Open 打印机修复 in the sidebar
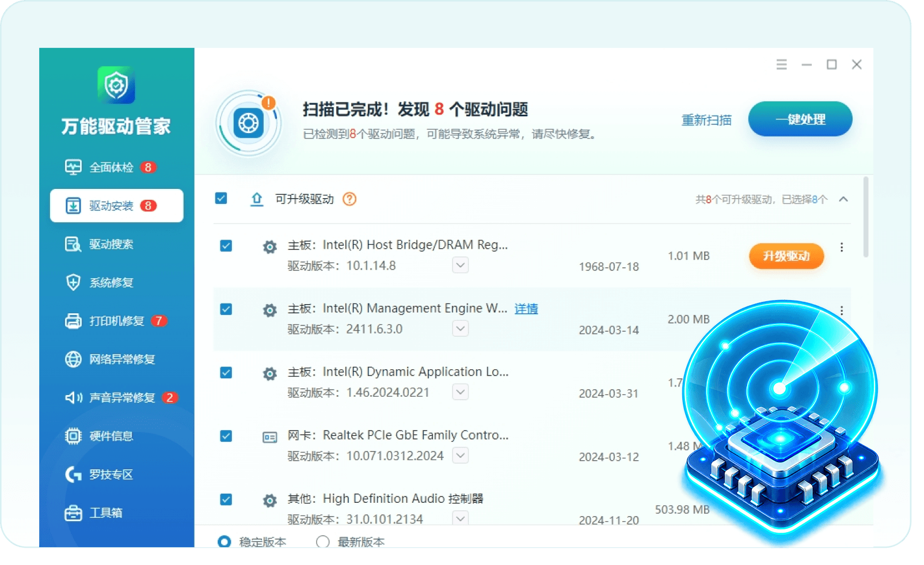The width and height of the screenshot is (924, 565). (x=117, y=321)
